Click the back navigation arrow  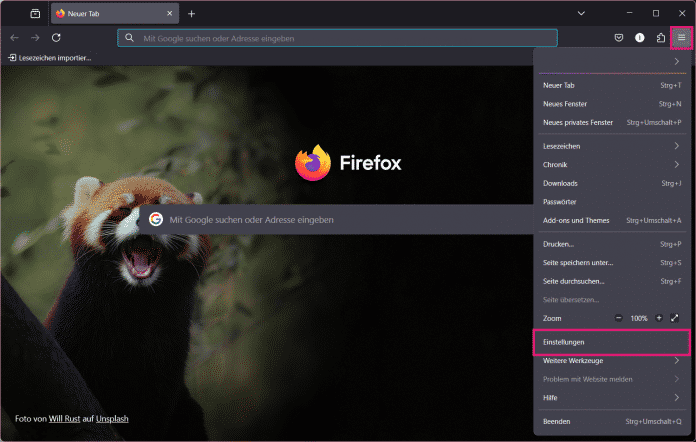[x=14, y=37]
